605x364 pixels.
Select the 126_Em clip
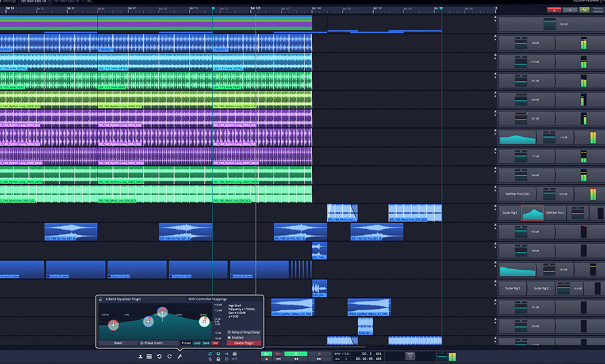click(319, 288)
